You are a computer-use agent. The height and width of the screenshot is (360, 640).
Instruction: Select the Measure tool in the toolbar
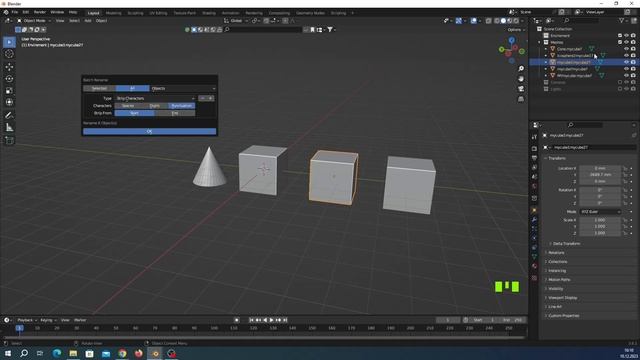coord(9,128)
